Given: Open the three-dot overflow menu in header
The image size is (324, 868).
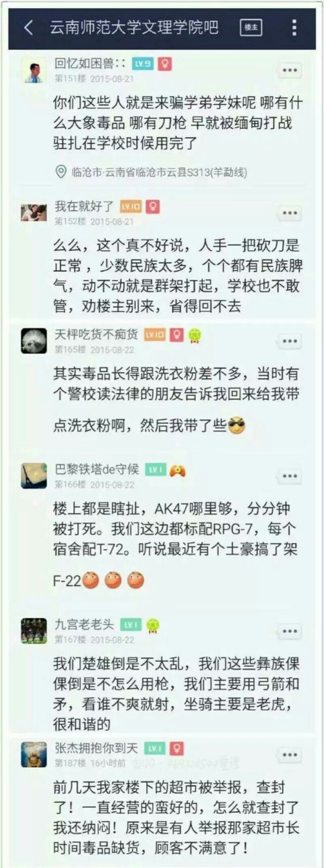Looking at the screenshot, I should tap(294, 27).
